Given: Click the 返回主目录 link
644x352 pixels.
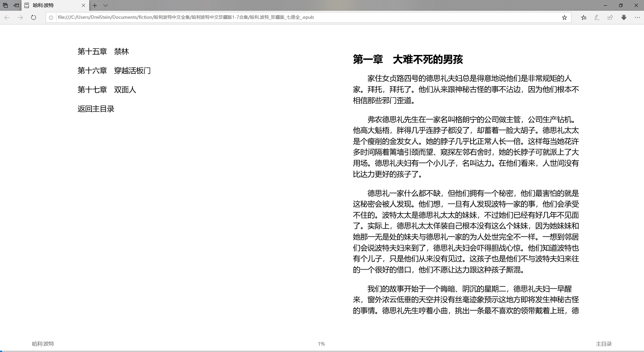Looking at the screenshot, I should tap(96, 109).
